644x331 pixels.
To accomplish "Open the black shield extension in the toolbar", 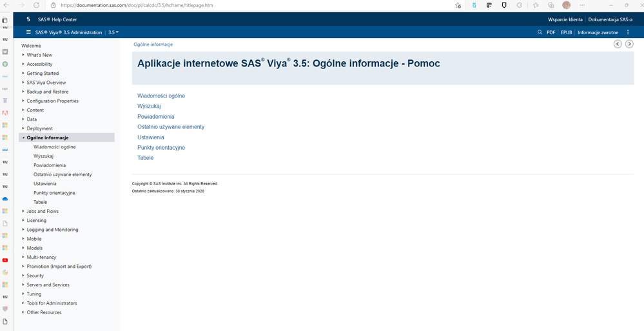I will tap(504, 5).
